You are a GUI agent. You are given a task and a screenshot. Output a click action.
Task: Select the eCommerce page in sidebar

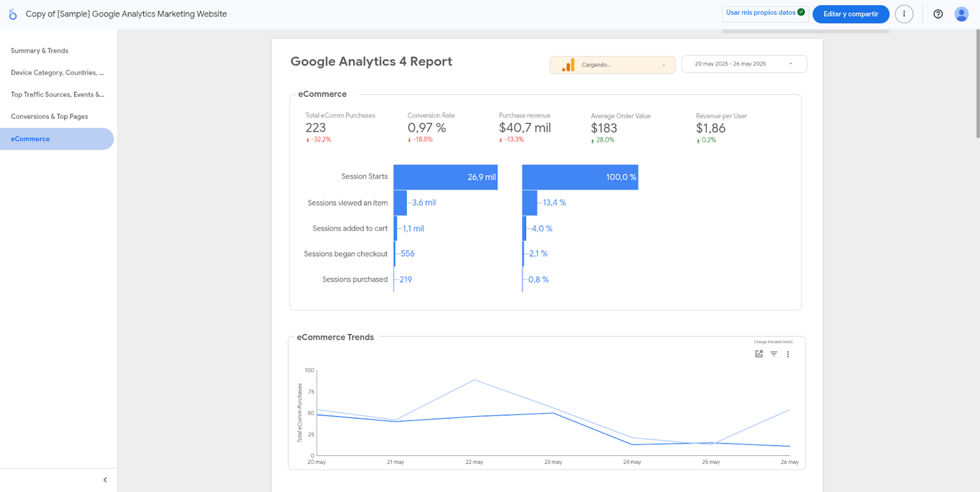(56, 139)
